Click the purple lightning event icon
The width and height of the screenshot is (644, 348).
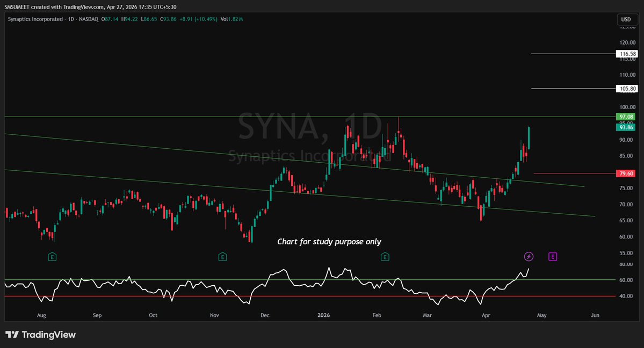pyautogui.click(x=529, y=256)
